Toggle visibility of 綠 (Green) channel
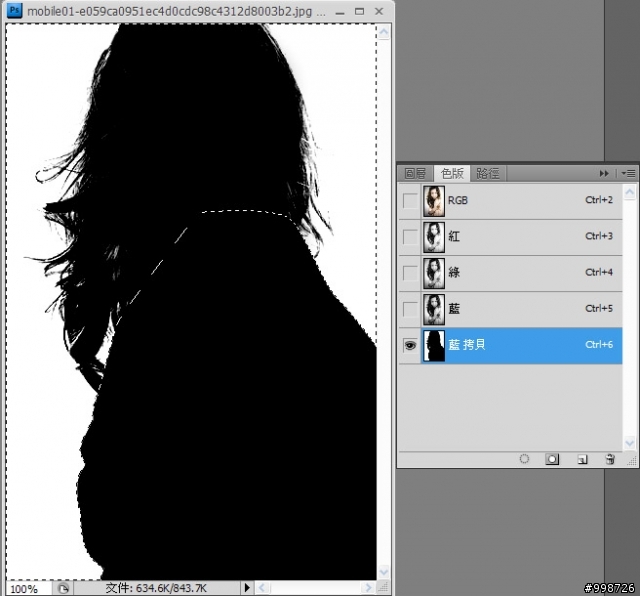The height and width of the screenshot is (596, 640). [410, 273]
